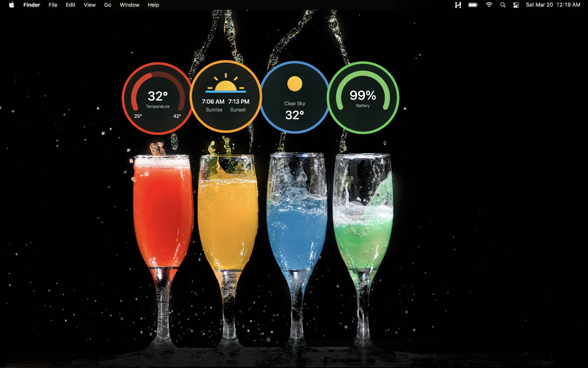Click the 25° minimum temperature label

(138, 116)
